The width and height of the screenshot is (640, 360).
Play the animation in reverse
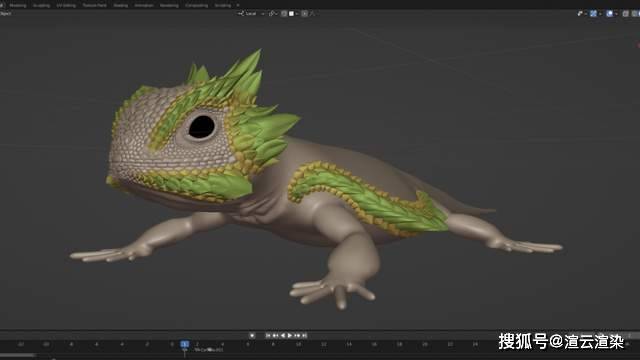[283, 336]
